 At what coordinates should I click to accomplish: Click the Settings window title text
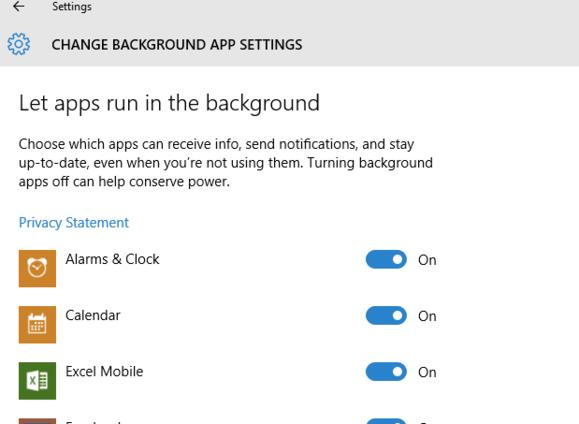pyautogui.click(x=72, y=7)
